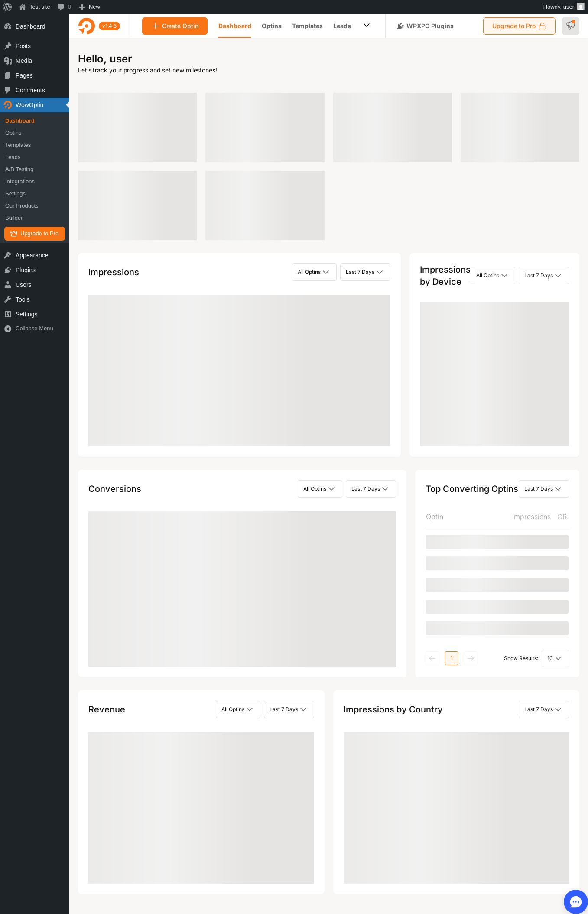Click the v1.4.6 version badge
Viewport: 588px width, 914px height.
pos(109,26)
